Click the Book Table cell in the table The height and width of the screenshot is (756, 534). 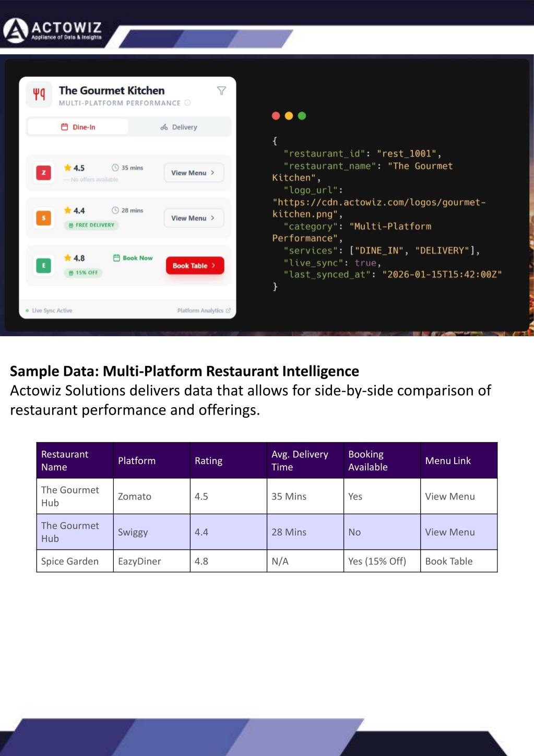click(x=448, y=561)
